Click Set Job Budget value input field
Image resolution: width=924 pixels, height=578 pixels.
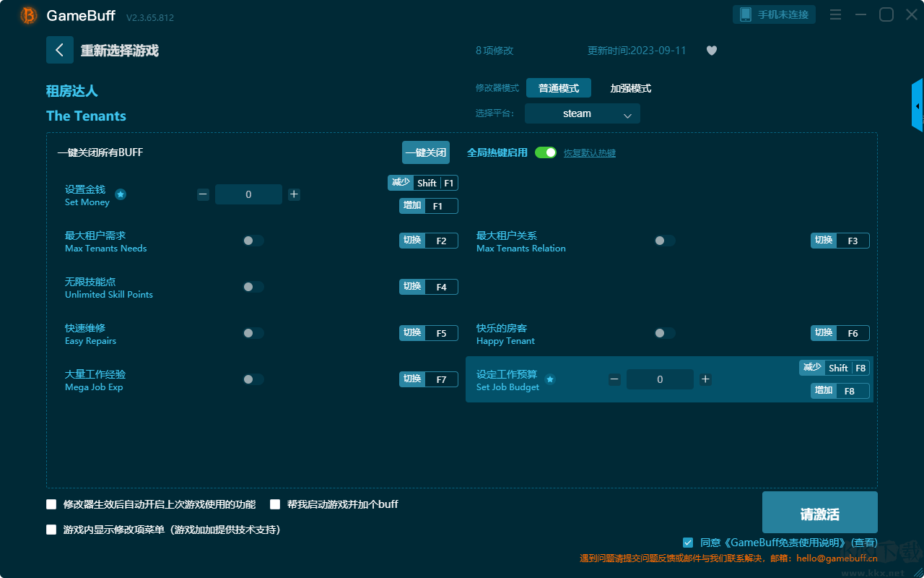(660, 379)
